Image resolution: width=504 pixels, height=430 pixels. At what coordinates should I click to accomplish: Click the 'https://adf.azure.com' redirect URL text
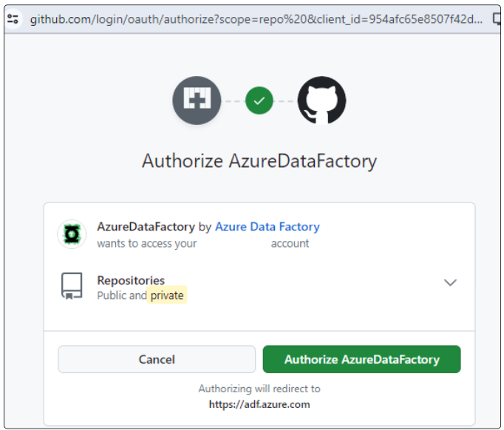pos(259,404)
